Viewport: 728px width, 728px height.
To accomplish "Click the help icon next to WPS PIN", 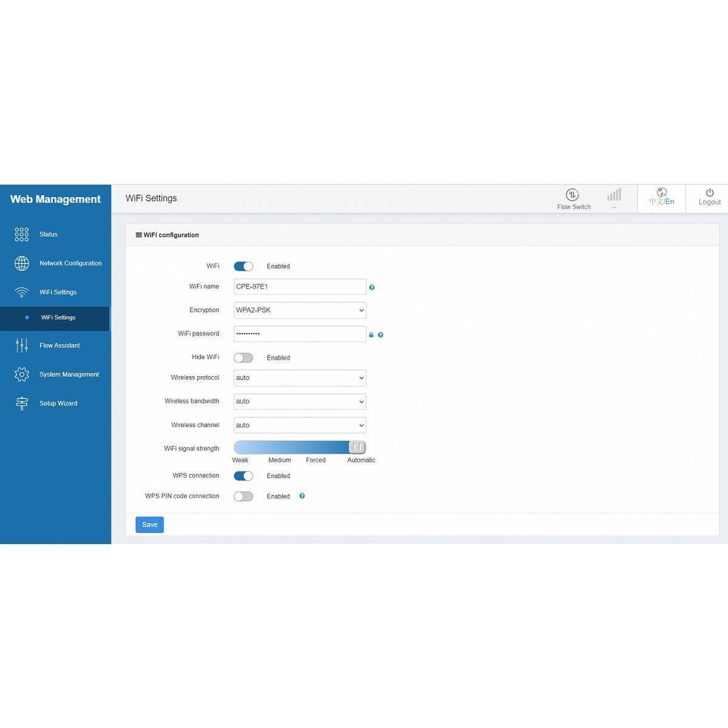I will pos(302,496).
